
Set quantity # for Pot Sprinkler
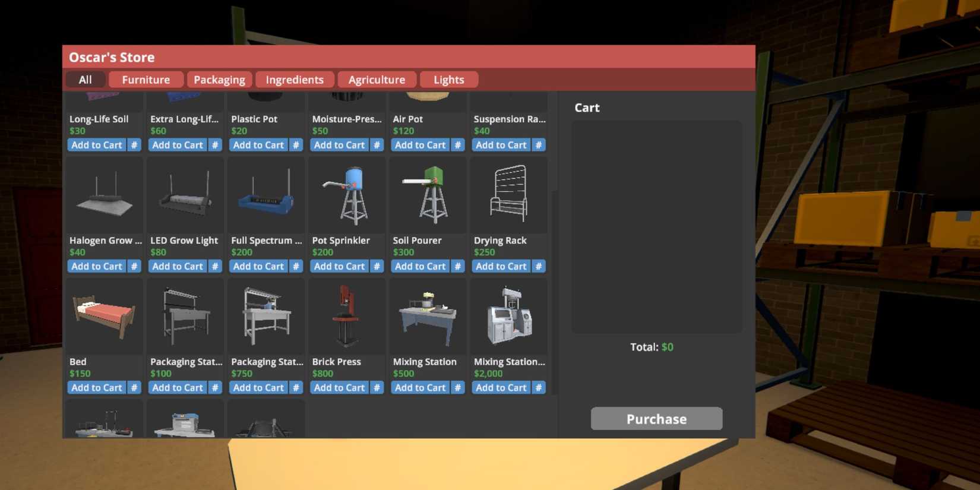[x=377, y=266]
